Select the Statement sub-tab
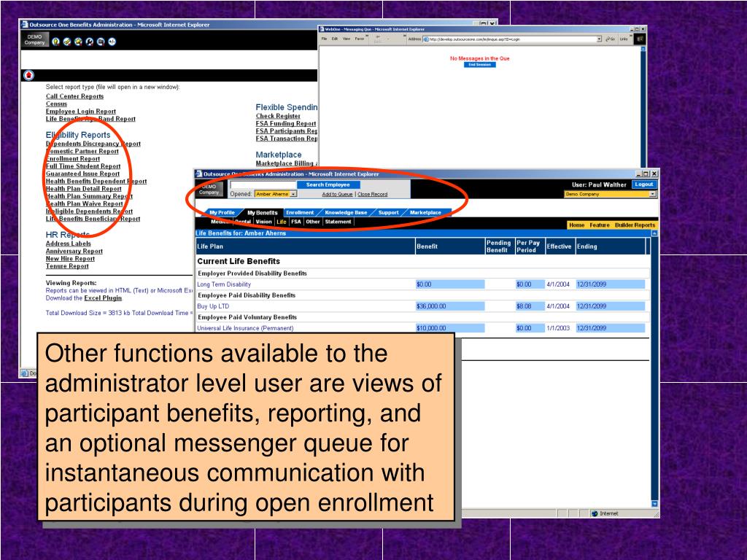The image size is (747, 560). point(338,222)
